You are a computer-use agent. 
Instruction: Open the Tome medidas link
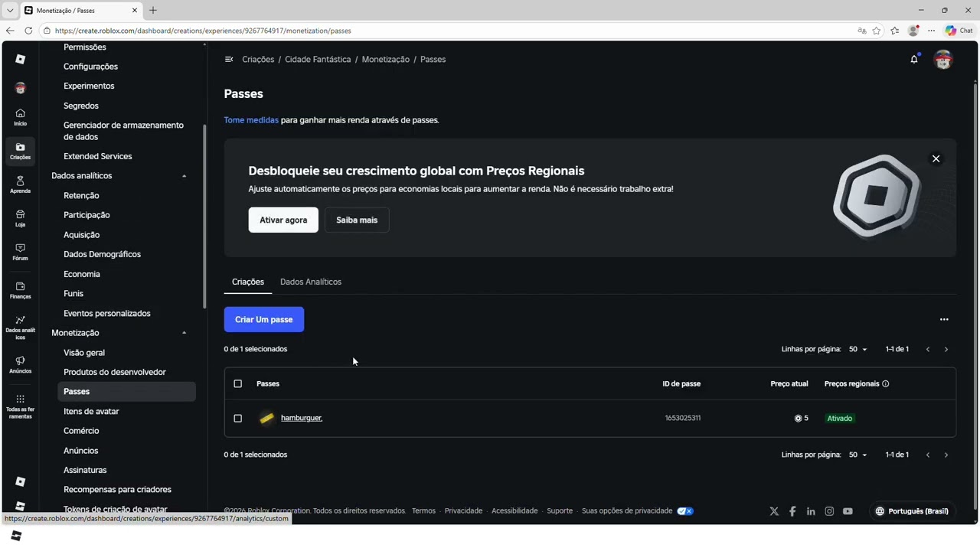pyautogui.click(x=251, y=120)
